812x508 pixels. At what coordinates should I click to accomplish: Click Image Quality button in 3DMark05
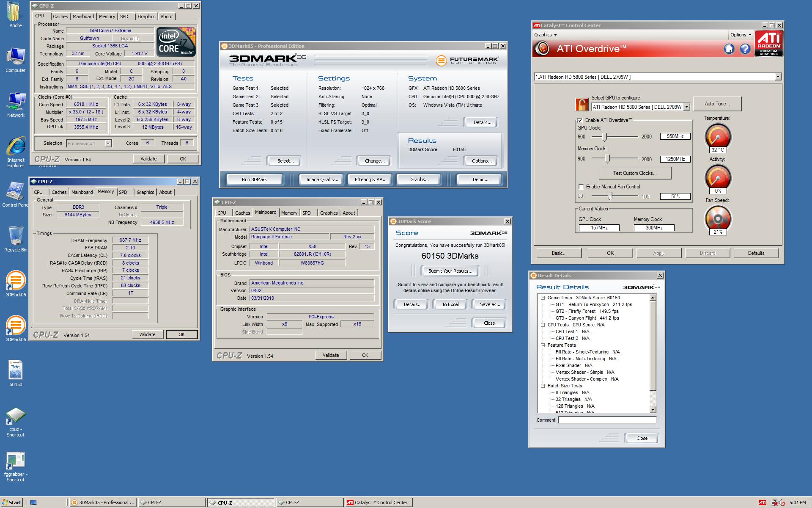[322, 179]
